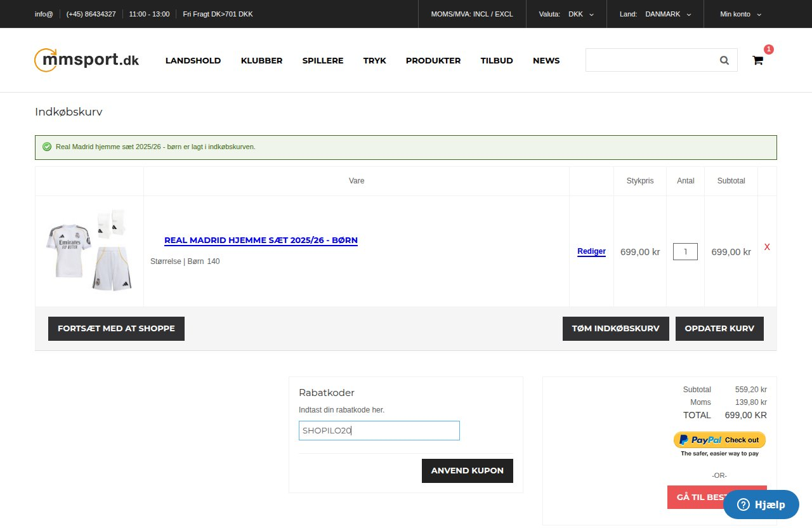Image resolution: width=812 pixels, height=528 pixels.
Task: Click the Subtotal 559,20 kr value
Action: pos(751,390)
